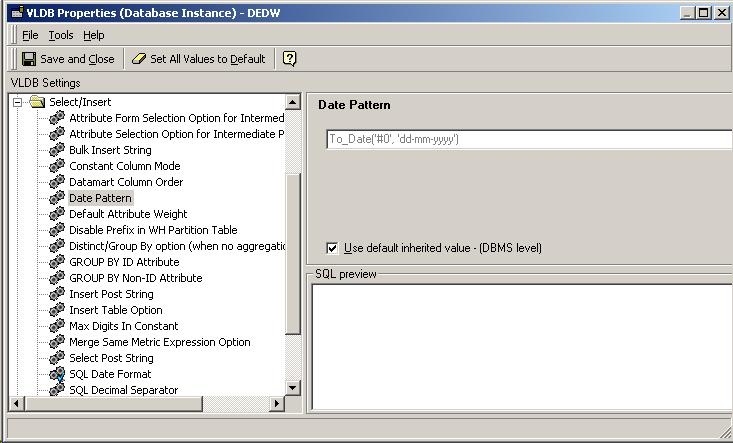Click the Date Pattern text field
Screen dimensions: 733x443
click(528, 140)
